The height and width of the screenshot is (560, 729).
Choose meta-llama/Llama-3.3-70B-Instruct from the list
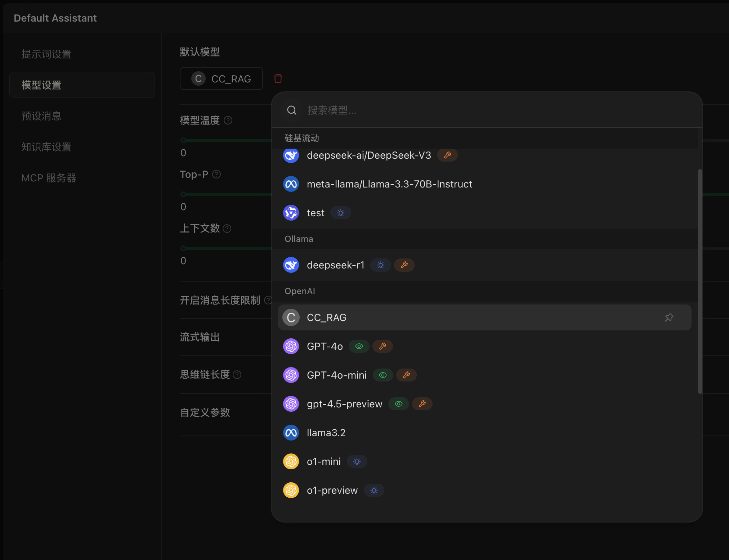389,184
